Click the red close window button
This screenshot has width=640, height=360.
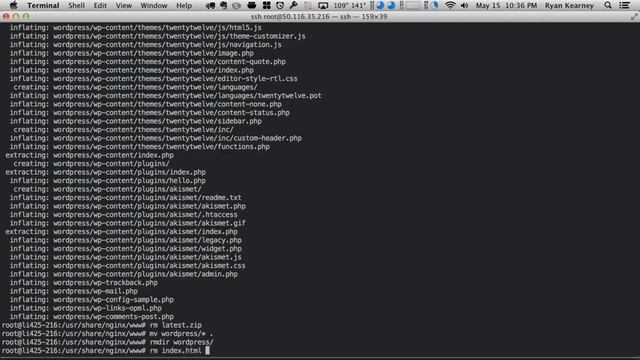coord(6,17)
